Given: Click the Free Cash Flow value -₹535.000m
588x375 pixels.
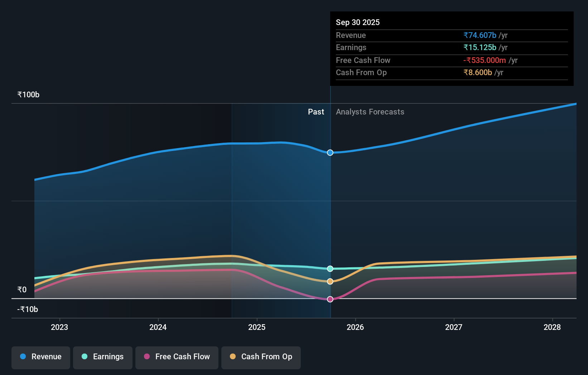Looking at the screenshot, I should 485,60.
